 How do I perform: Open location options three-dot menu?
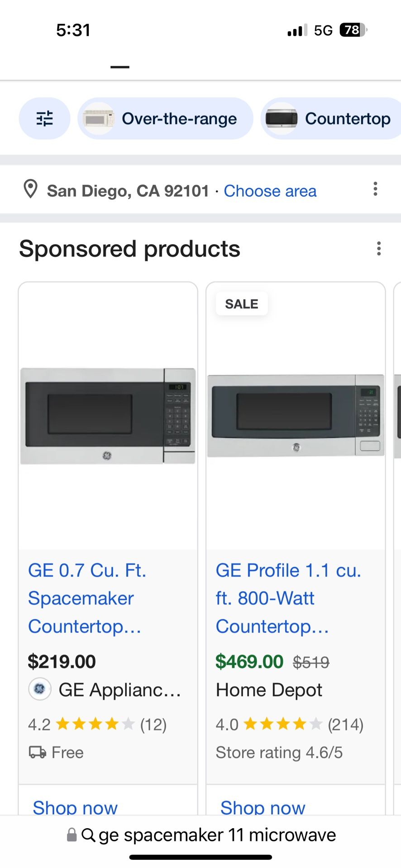375,189
